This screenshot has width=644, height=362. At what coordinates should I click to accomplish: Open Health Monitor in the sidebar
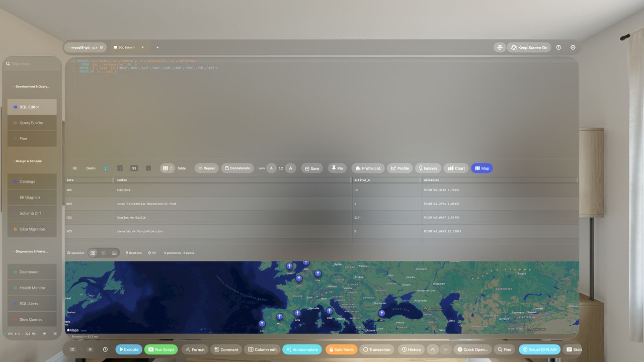coord(32,288)
